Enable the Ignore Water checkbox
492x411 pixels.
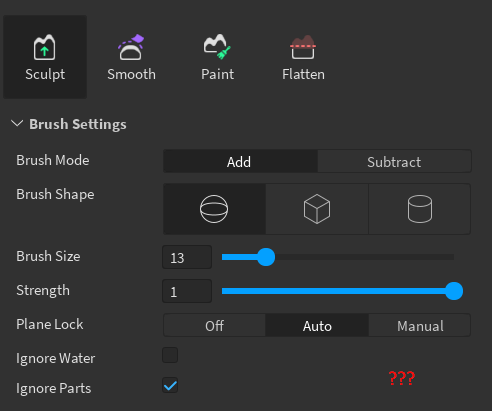coord(170,355)
